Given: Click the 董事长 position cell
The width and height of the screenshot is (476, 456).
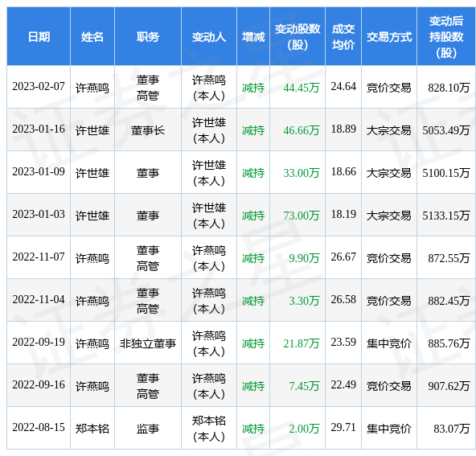Looking at the screenshot, I should click(x=148, y=130).
